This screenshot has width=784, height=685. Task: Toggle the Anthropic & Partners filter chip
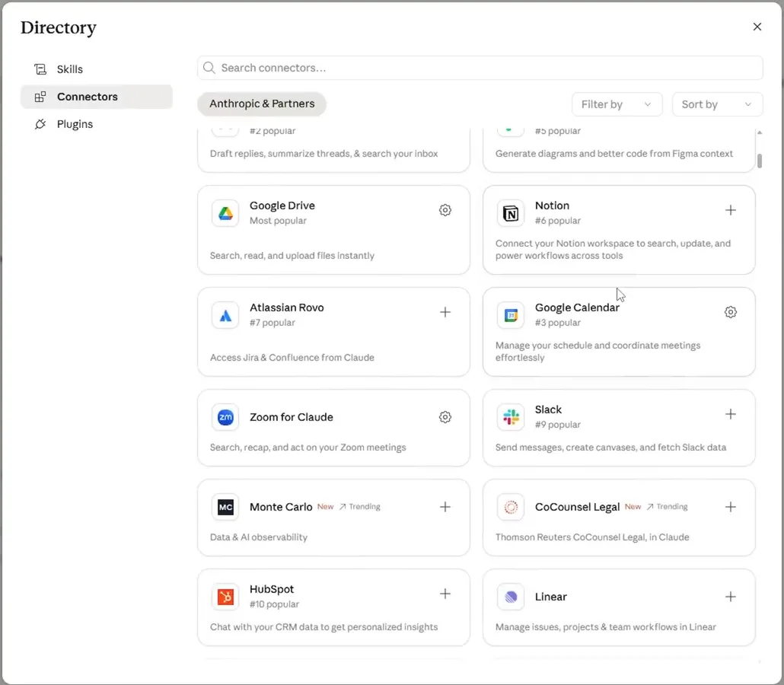pyautogui.click(x=262, y=104)
